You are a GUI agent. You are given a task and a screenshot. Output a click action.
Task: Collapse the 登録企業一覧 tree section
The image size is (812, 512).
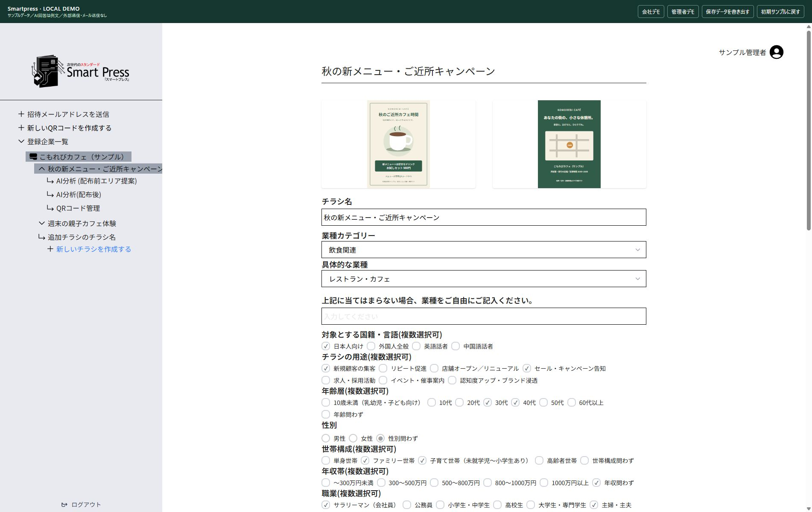pos(21,141)
